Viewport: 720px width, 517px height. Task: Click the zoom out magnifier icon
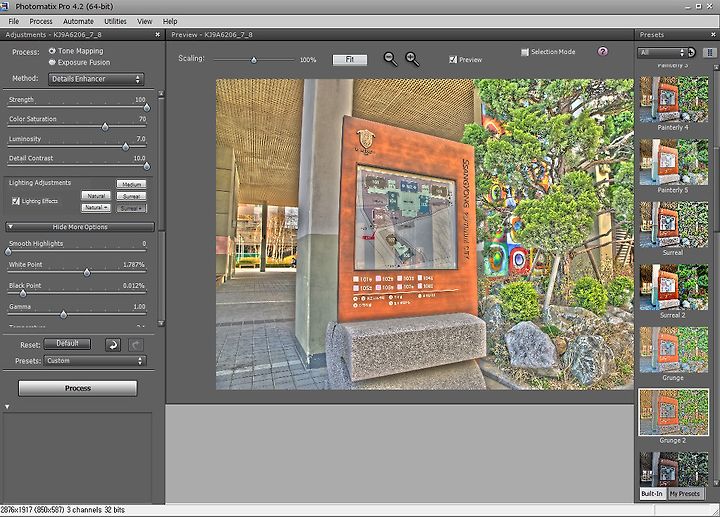coord(390,59)
